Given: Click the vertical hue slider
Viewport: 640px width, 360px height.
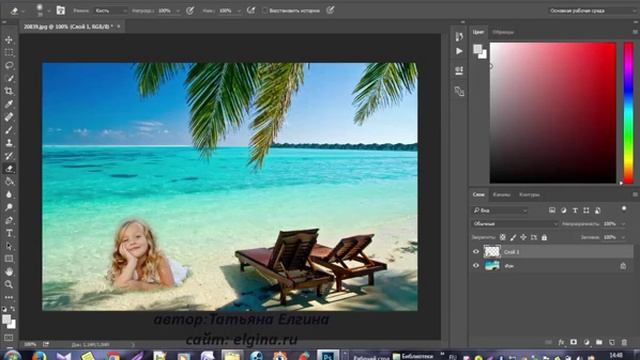Looking at the screenshot, I should click(x=629, y=113).
